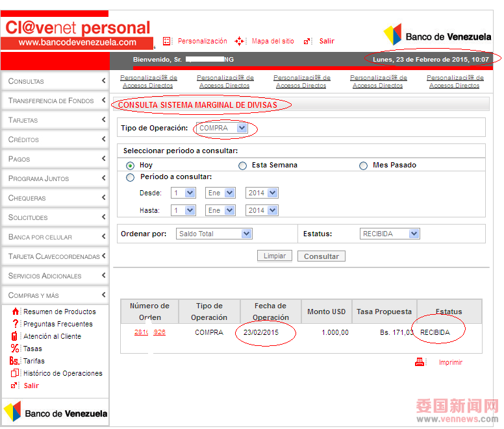Image resolution: width=504 pixels, height=429 pixels.
Task: Click the Cl@venet personal logo
Action: tap(77, 34)
